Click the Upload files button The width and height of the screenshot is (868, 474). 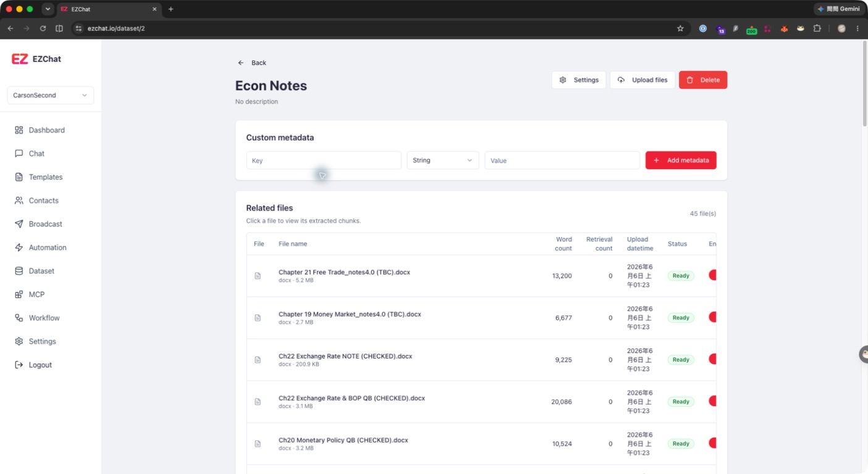tap(643, 80)
